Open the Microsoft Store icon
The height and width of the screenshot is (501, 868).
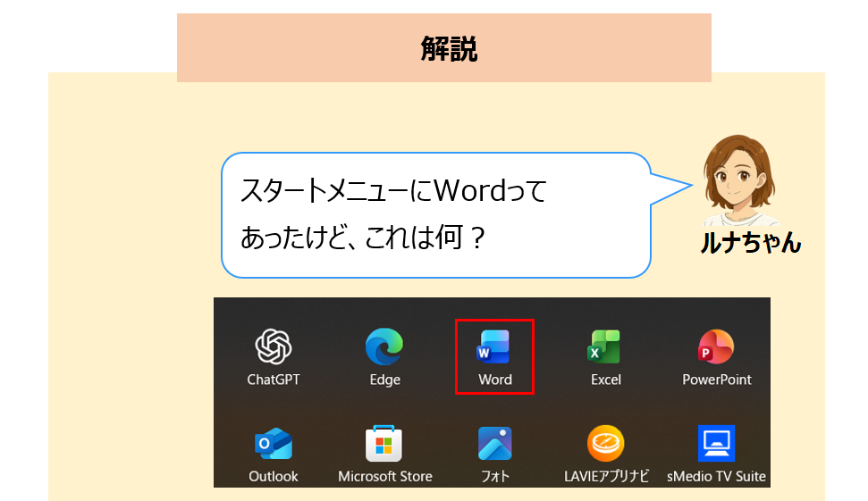(384, 443)
